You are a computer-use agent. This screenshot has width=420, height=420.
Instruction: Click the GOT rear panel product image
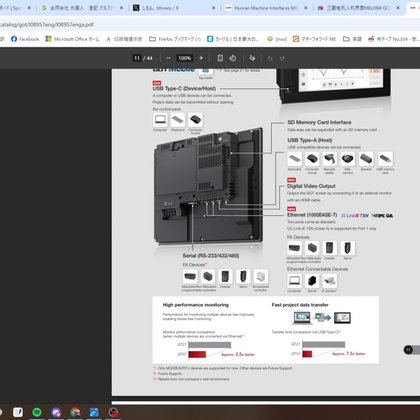pyautogui.click(x=208, y=186)
